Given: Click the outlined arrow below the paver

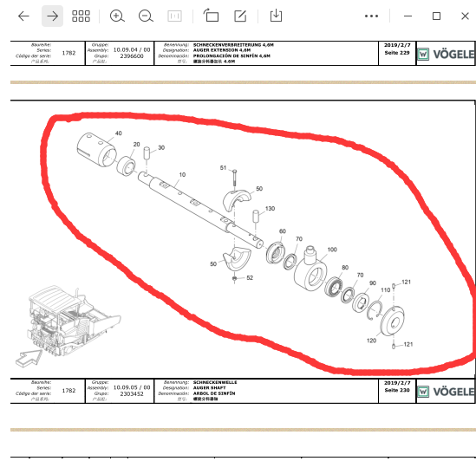Looking at the screenshot, I should pyautogui.click(x=29, y=358).
